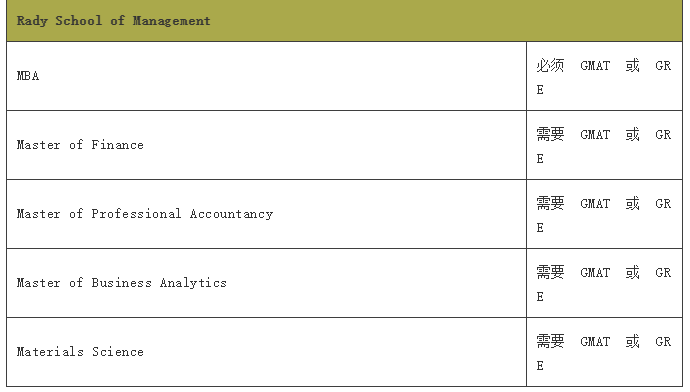Click the "Master of Business Analytics" text

(121, 283)
